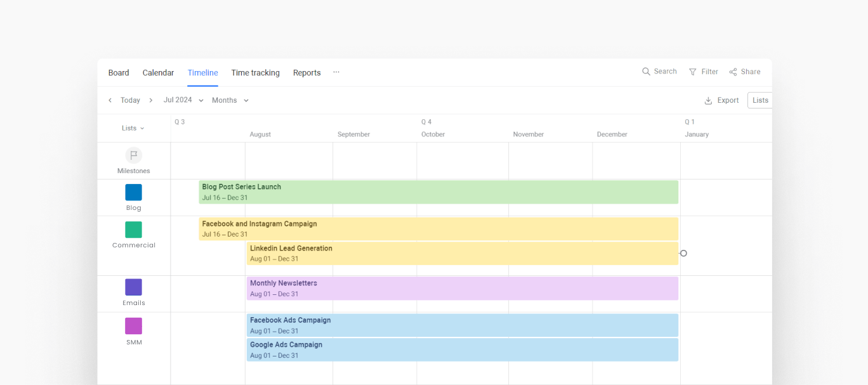This screenshot has height=385, width=868.
Task: Click the Search magnifier icon
Action: [646, 72]
